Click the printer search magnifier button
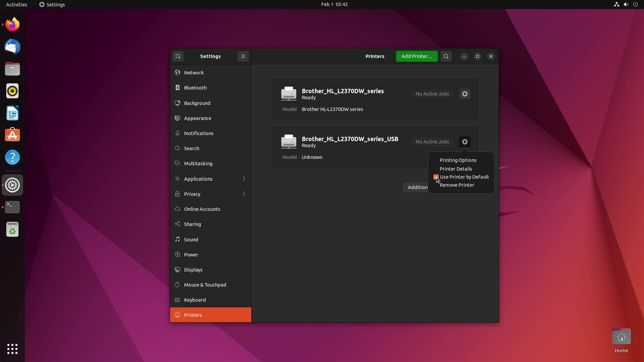644x362 pixels. tap(446, 56)
